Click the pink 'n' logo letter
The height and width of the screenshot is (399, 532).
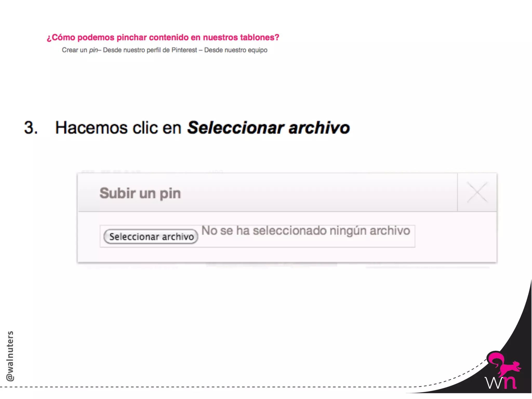[509, 382]
